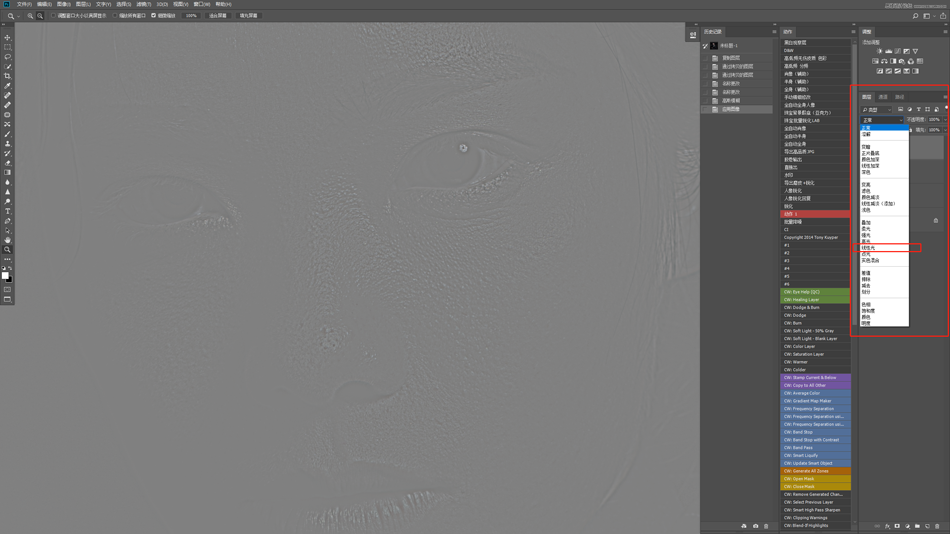Select the Eyedropper tool
This screenshot has width=950, height=534.
pos(7,86)
